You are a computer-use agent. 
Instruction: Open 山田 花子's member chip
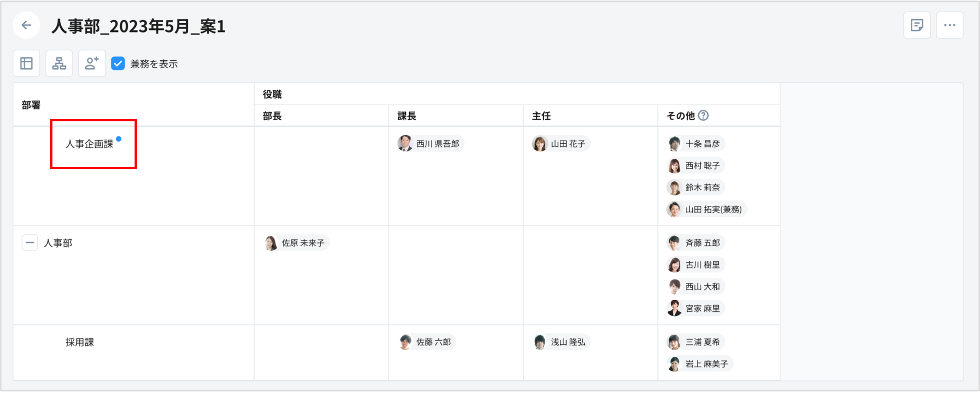click(560, 144)
